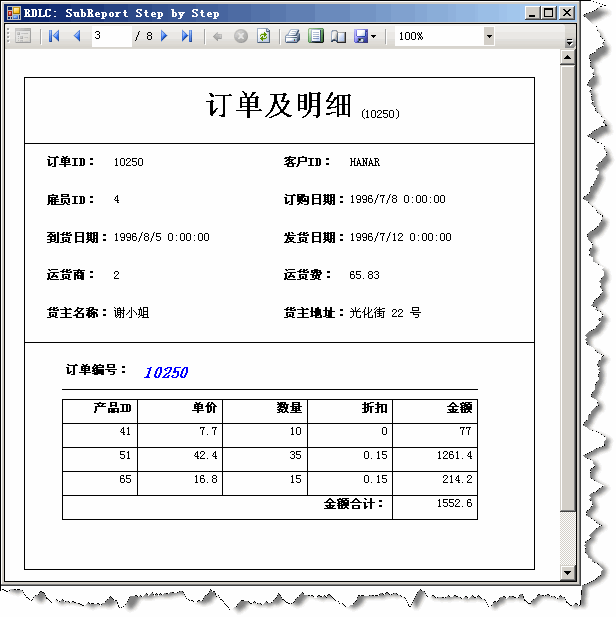This screenshot has height=617, width=616.
Task: Click the vertical scrollbar up arrow
Action: pos(567,57)
